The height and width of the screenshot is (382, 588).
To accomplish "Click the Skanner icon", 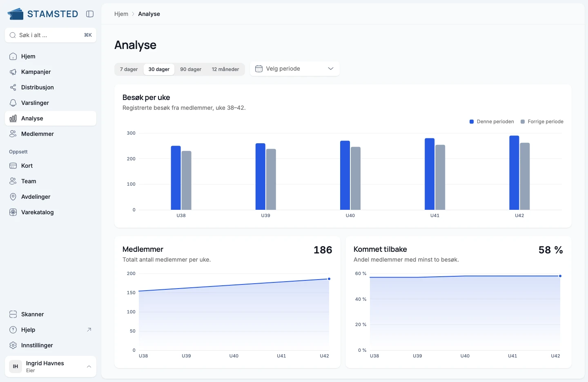I will click(x=13, y=314).
